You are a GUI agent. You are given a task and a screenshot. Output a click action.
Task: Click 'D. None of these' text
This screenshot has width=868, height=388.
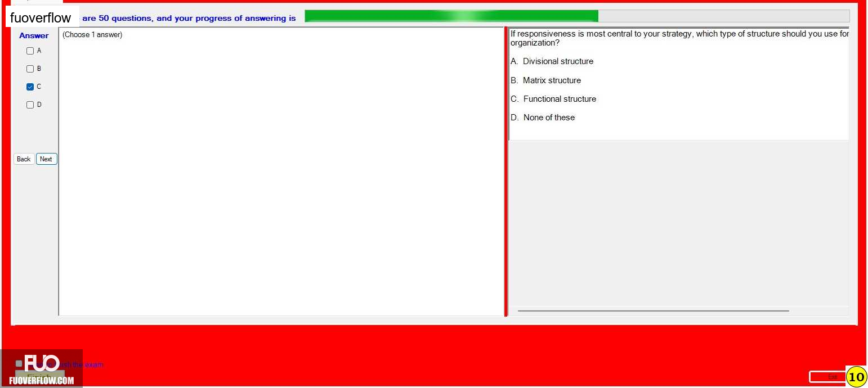[x=543, y=118]
